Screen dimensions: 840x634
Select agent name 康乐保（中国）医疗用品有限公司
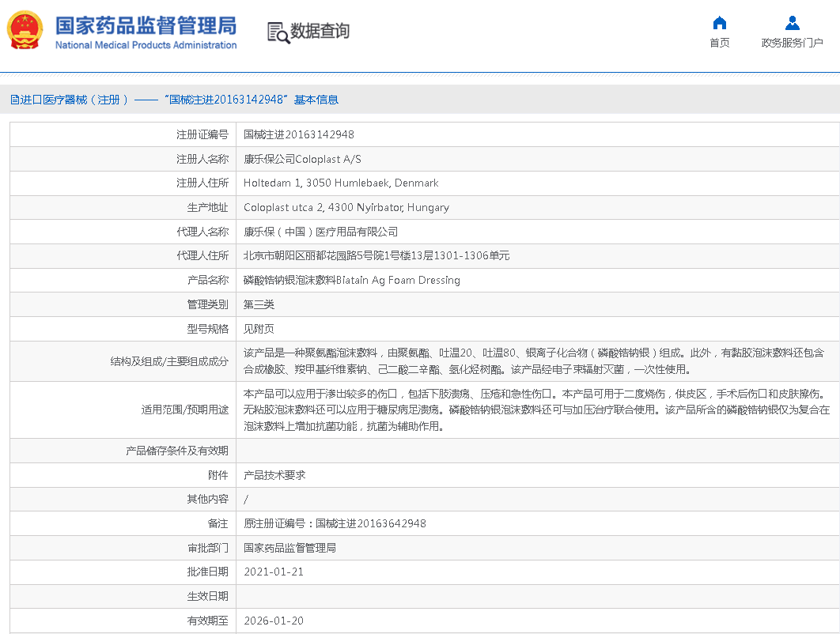tap(320, 232)
